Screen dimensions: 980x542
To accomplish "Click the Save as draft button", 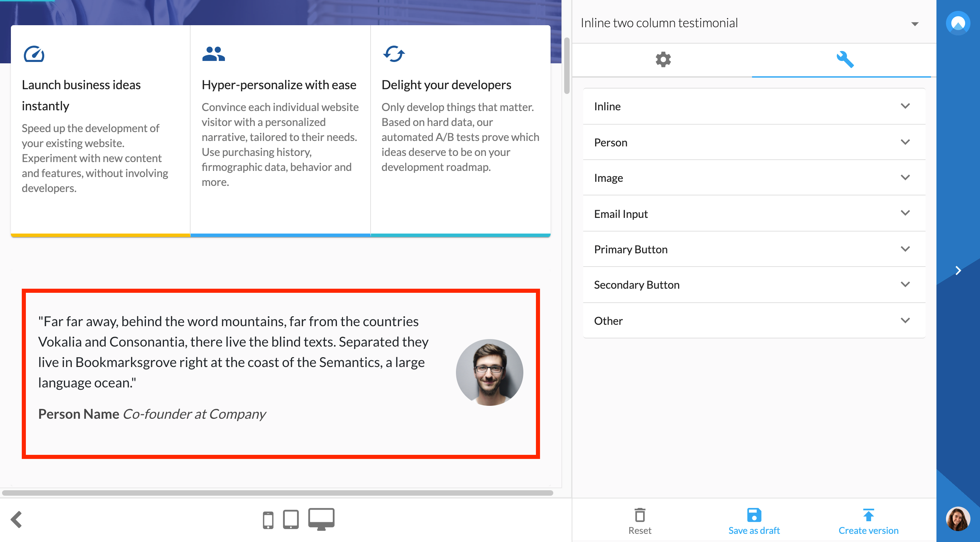I will 754,521.
